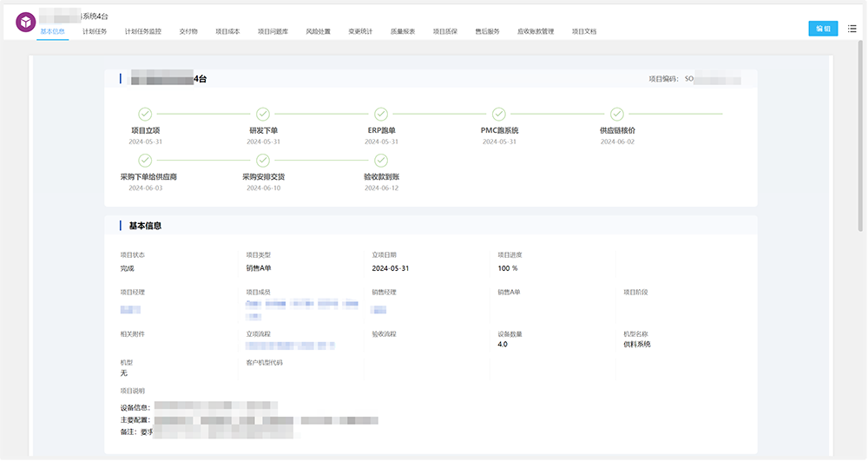Open the 计划任务 tab
The height and width of the screenshot is (461, 868).
tap(95, 31)
